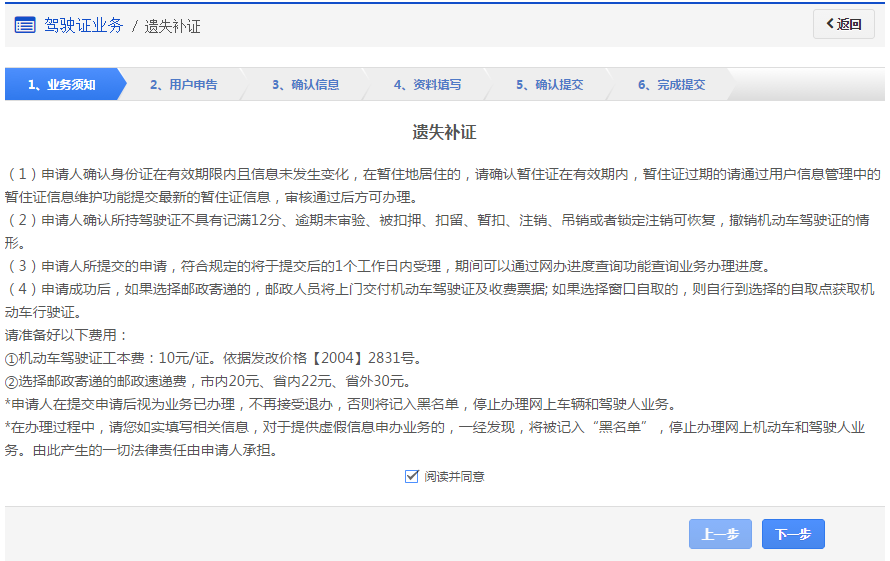Select step tab 2、用户申告
Image resolution: width=890 pixels, height=561 pixels.
(183, 85)
